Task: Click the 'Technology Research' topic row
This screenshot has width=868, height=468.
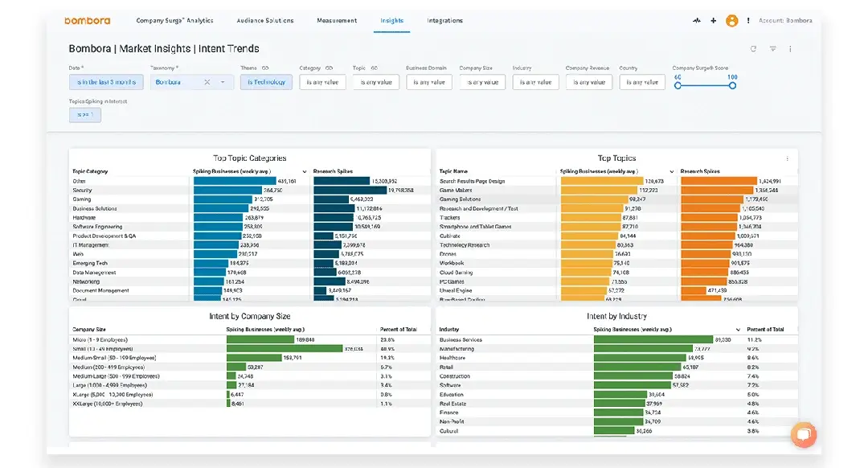Action: pos(465,244)
